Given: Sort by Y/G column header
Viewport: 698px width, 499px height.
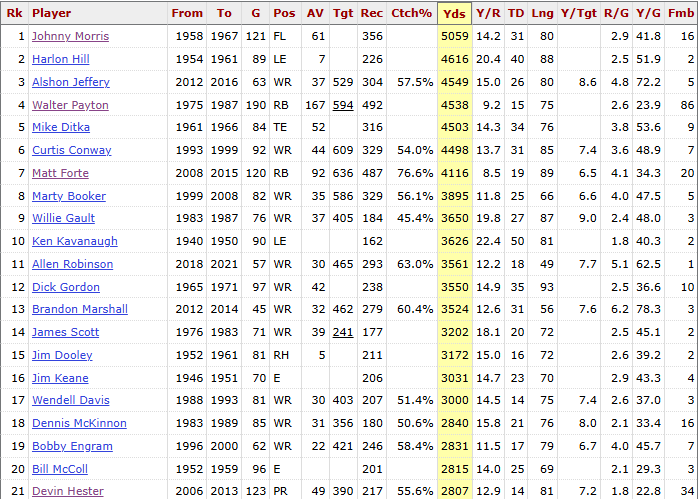Looking at the screenshot, I should point(648,13).
